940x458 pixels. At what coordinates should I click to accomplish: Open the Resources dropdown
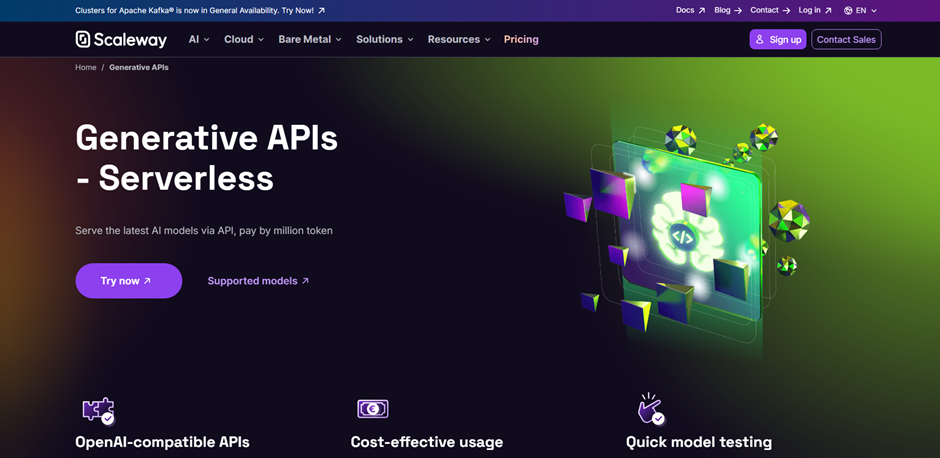459,40
